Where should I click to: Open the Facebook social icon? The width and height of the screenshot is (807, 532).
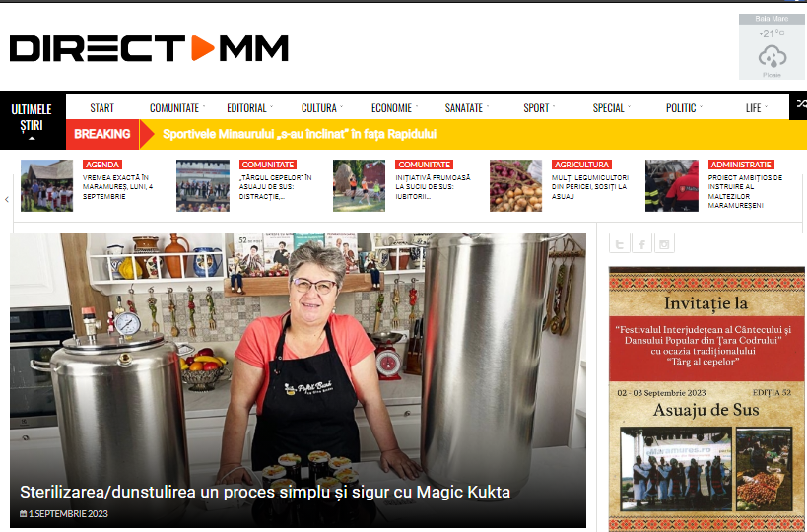click(x=641, y=243)
